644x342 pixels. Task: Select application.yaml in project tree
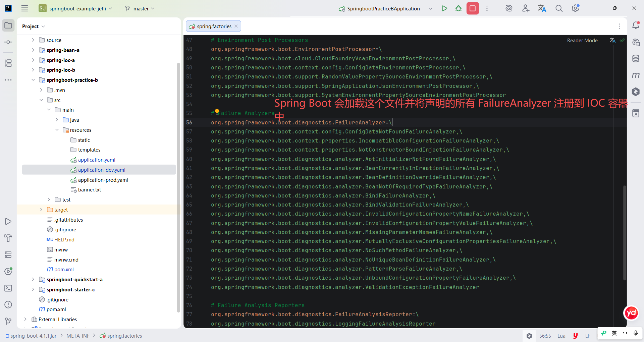[97, 160]
